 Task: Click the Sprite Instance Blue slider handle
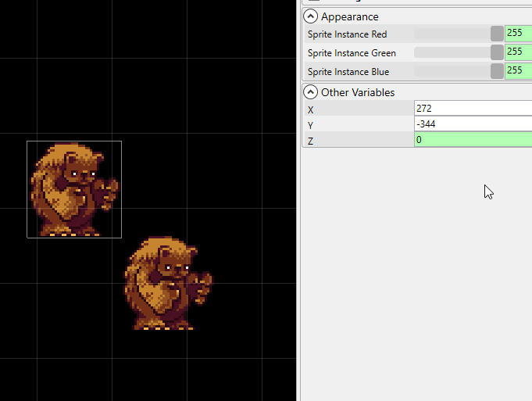point(497,71)
